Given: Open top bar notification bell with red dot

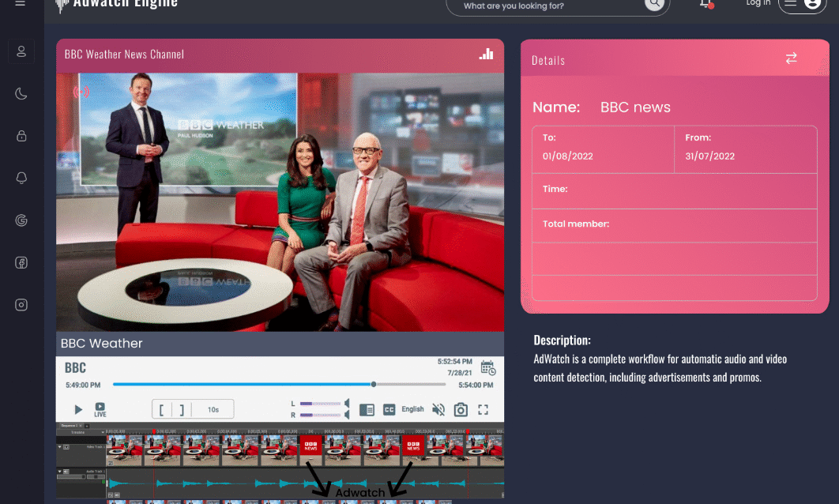Looking at the screenshot, I should [x=706, y=4].
